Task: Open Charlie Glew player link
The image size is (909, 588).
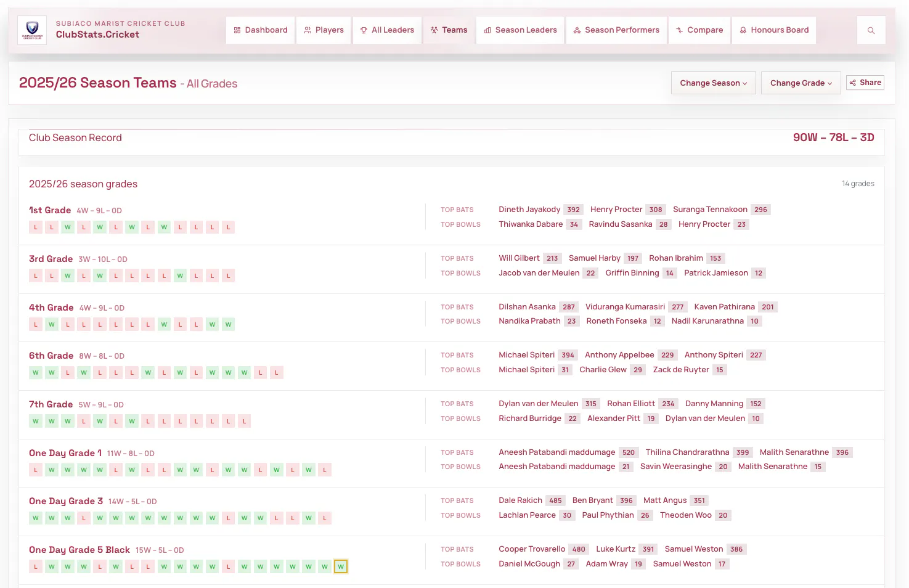Action: tap(603, 370)
